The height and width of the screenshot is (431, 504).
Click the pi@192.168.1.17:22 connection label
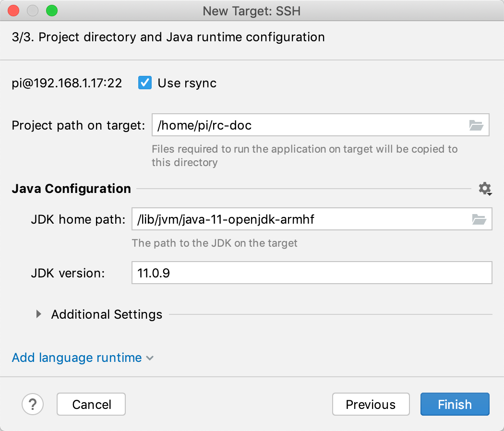click(66, 83)
